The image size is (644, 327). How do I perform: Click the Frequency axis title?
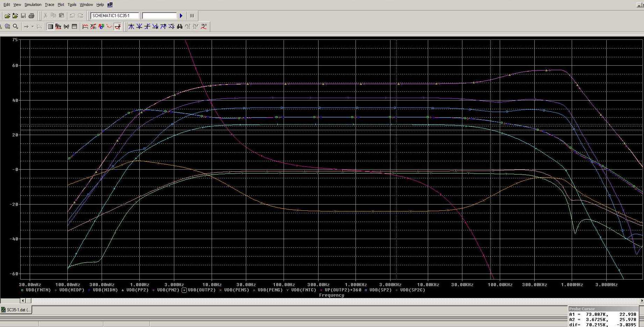point(331,295)
